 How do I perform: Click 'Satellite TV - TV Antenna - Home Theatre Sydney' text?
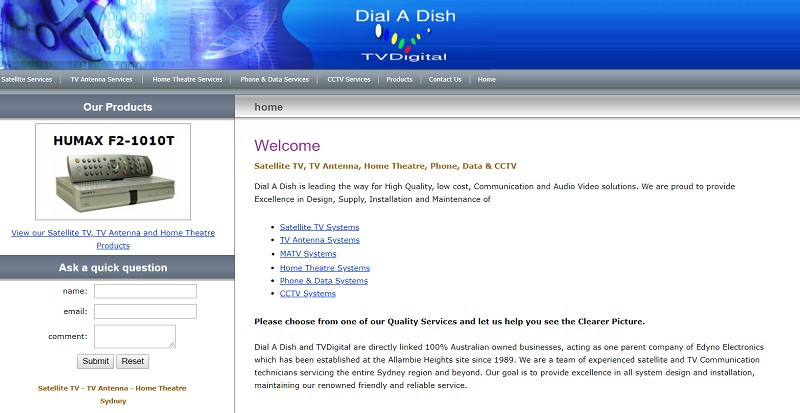(112, 395)
